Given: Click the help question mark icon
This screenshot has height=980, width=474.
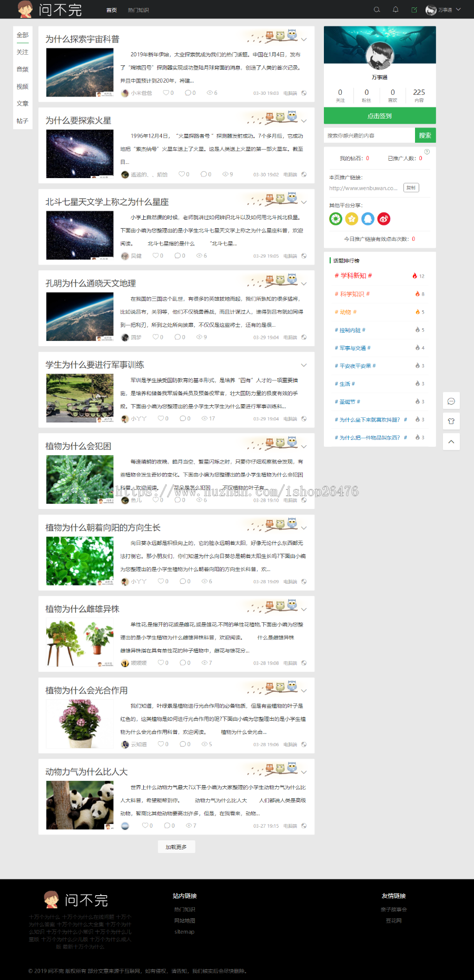Looking at the screenshot, I should point(427,152).
